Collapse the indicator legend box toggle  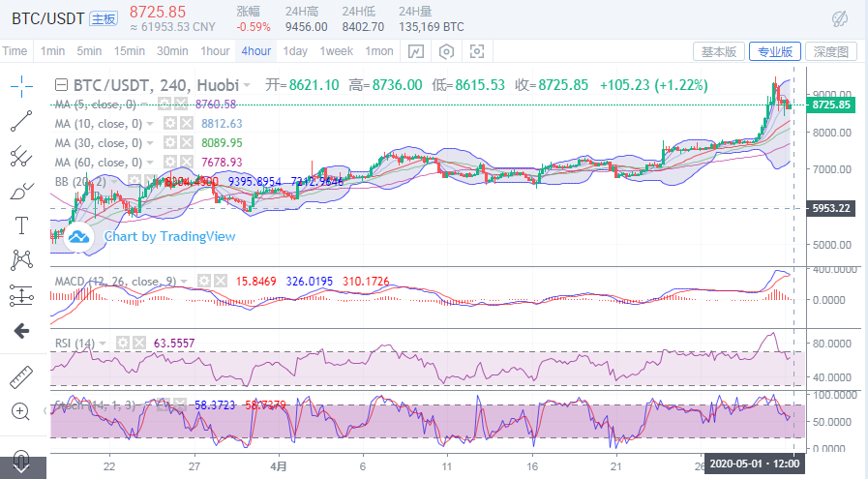tap(61, 85)
